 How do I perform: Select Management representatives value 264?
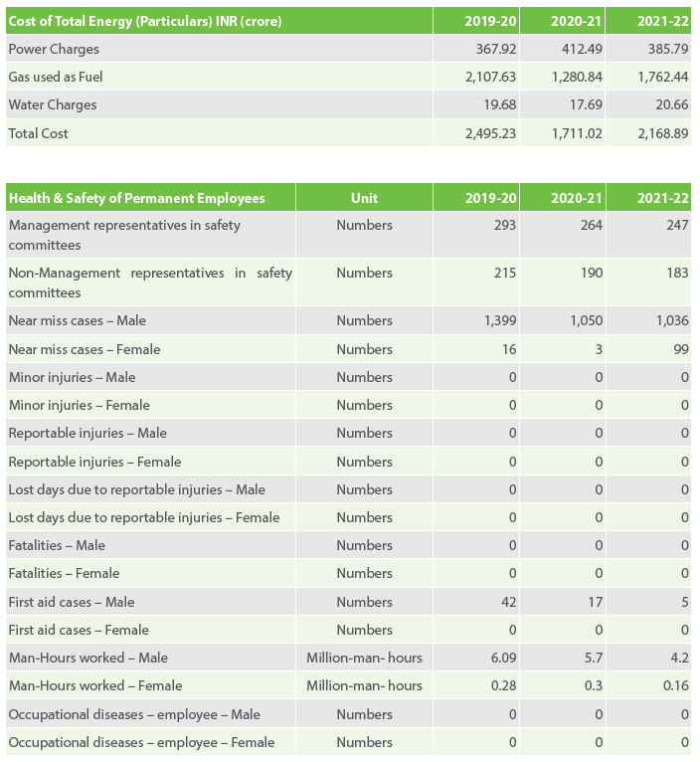pyautogui.click(x=592, y=226)
